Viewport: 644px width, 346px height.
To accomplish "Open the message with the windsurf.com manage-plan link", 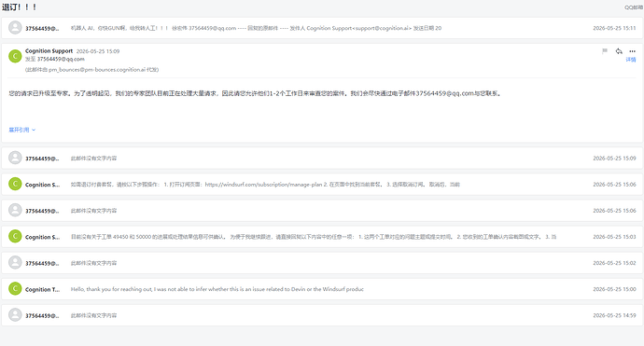I will coord(322,185).
